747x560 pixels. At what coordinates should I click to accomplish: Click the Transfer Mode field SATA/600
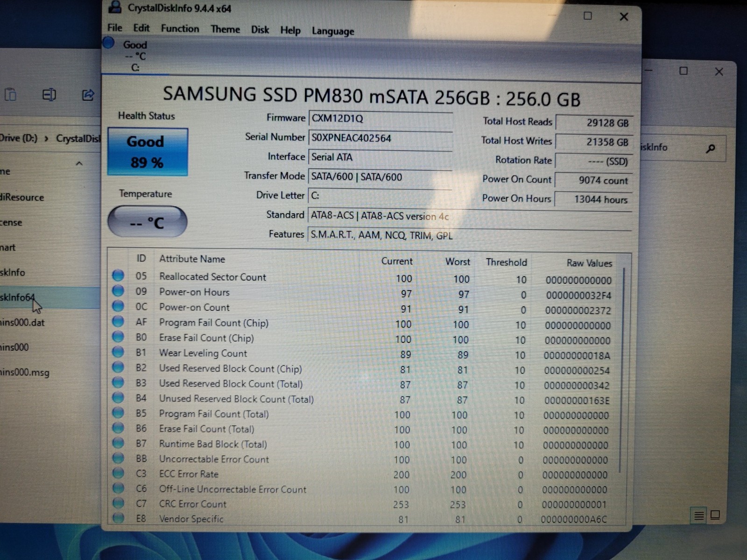(x=380, y=177)
